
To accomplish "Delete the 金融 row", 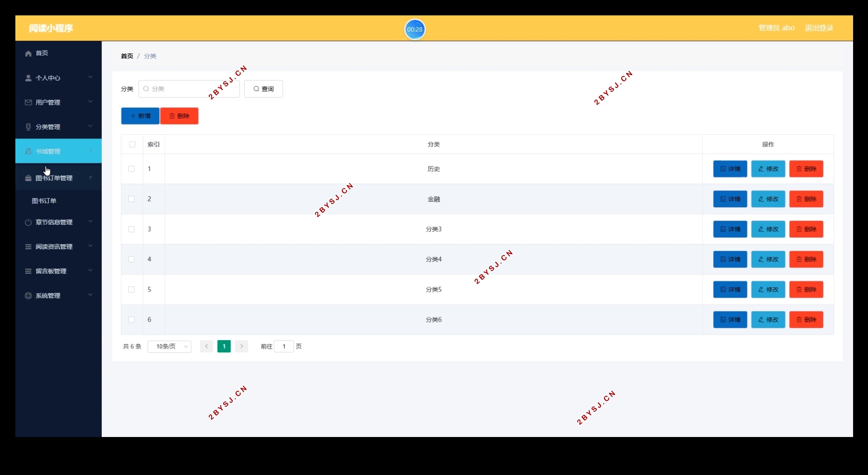I will click(806, 199).
